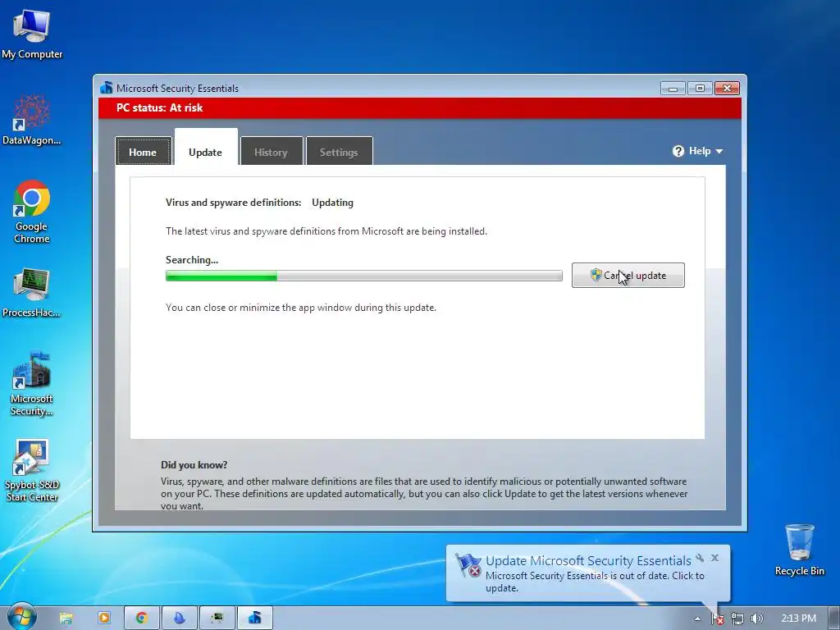Screen dimensions: 840x630
Task: Show hidden system tray icons
Action: (697, 619)
